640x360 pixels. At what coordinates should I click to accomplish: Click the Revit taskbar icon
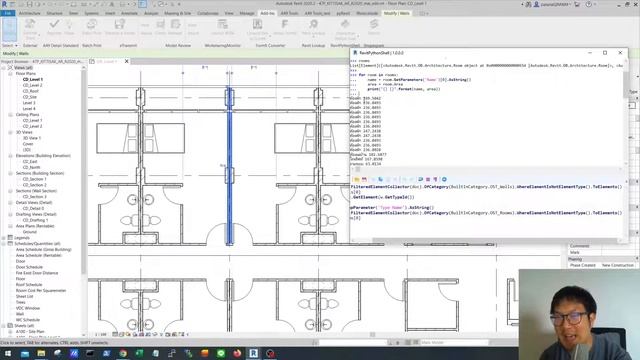pyautogui.click(x=253, y=353)
